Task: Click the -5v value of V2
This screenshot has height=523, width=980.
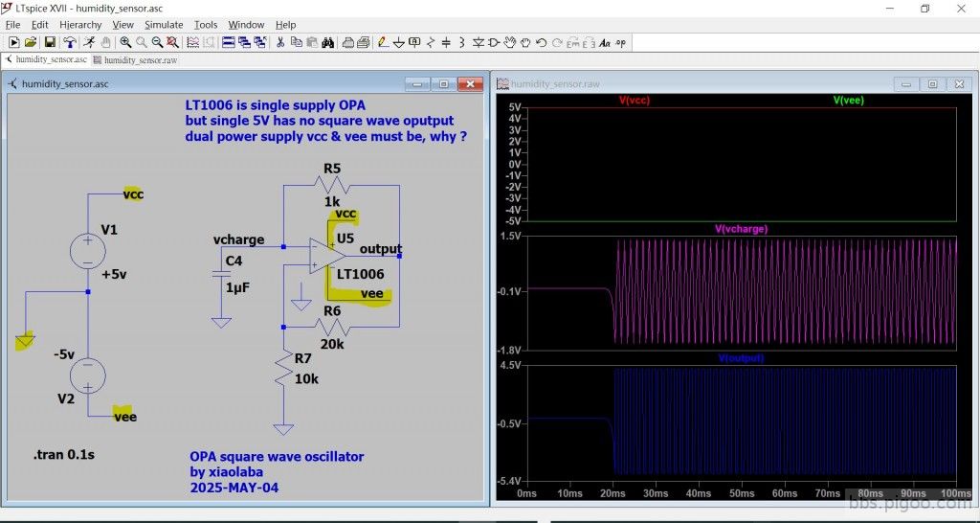Action: point(64,354)
